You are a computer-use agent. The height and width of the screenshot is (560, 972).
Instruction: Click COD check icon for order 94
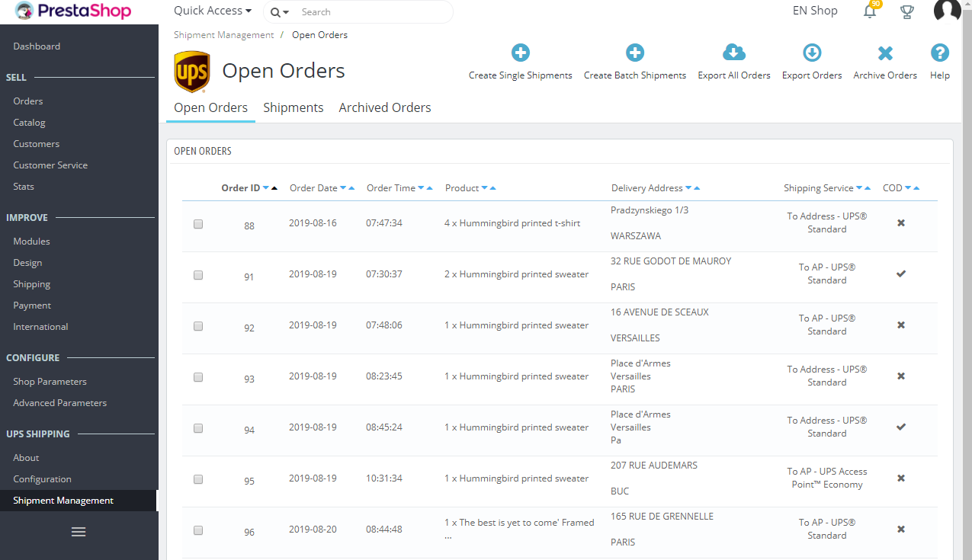(901, 427)
